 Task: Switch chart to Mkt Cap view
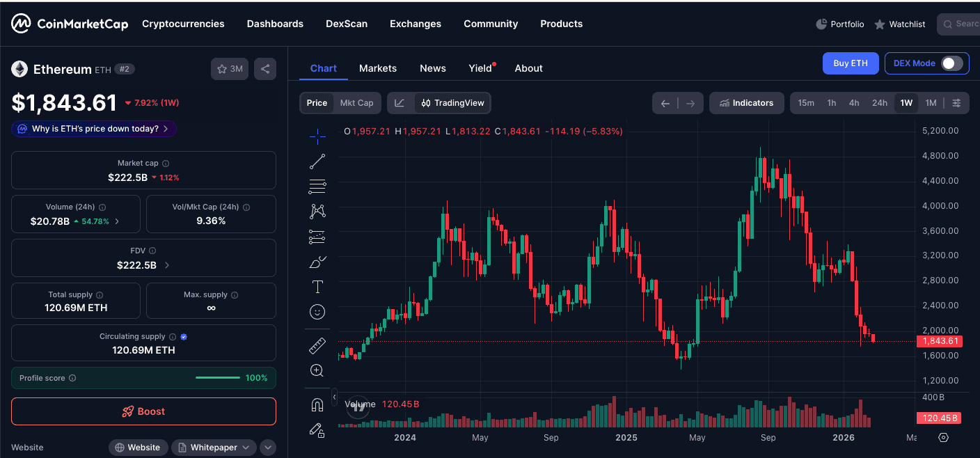pyautogui.click(x=356, y=103)
